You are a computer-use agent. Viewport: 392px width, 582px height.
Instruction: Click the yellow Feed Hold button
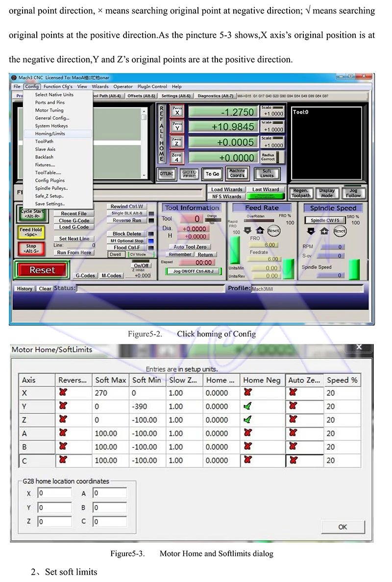tap(31, 232)
